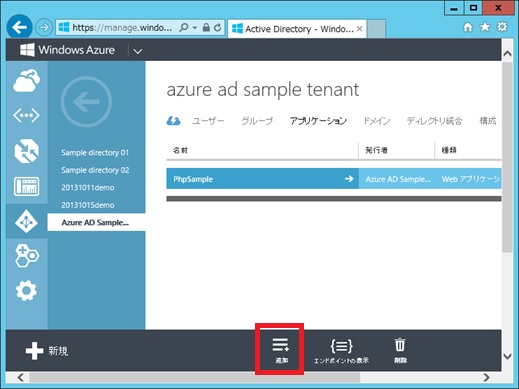The image size is (519, 389).
Task: Sort by the 発行者 column header
Action: [376, 150]
